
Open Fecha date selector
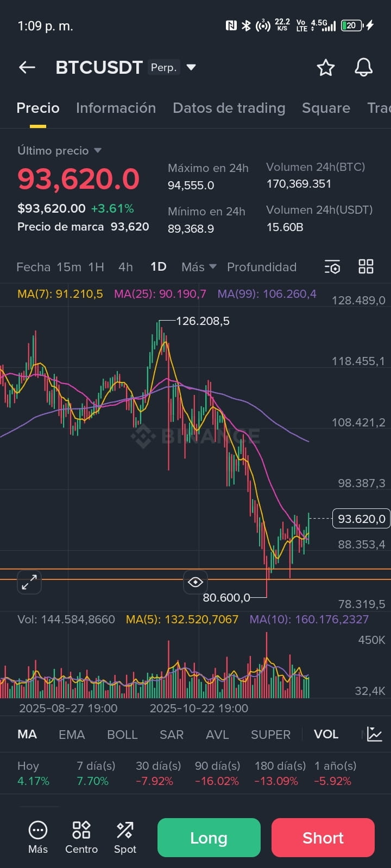[33, 267]
